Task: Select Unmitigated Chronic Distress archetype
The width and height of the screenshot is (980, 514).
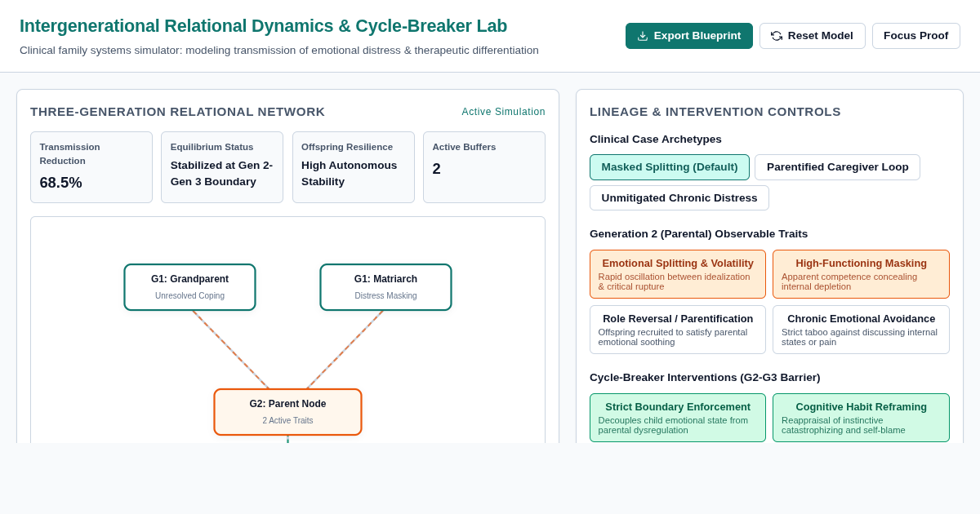Action: pyautogui.click(x=679, y=198)
